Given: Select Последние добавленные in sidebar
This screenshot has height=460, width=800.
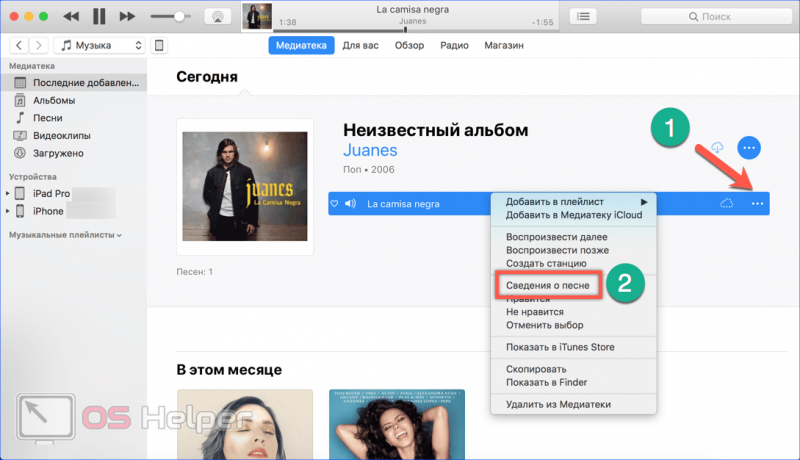Looking at the screenshot, I should click(x=74, y=83).
